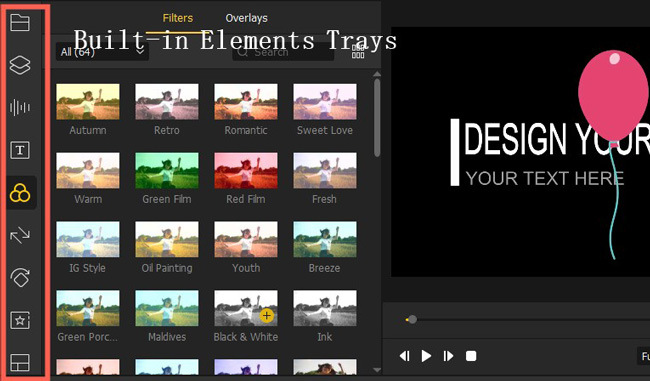Select the Filters three-circles icon
650x381 pixels.
pos(20,193)
